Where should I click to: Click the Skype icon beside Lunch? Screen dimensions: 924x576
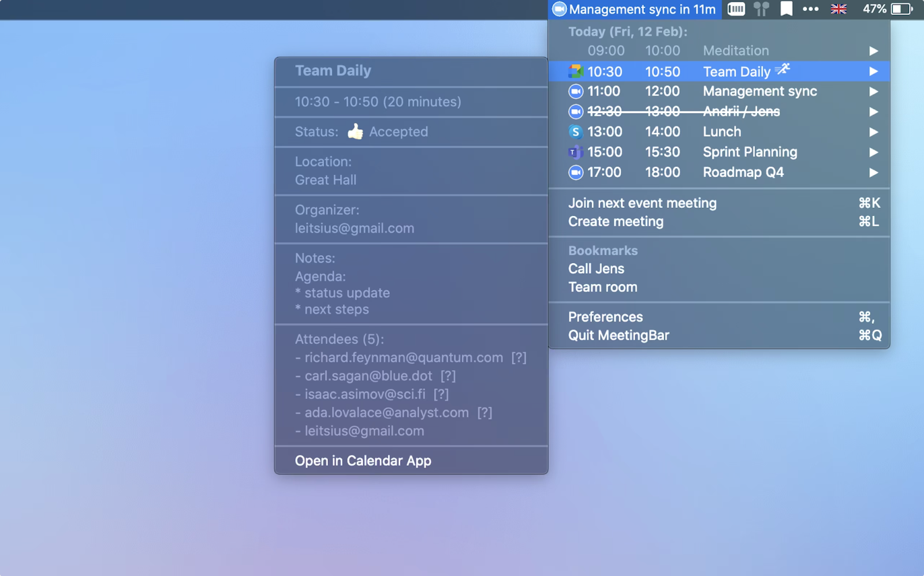click(575, 132)
